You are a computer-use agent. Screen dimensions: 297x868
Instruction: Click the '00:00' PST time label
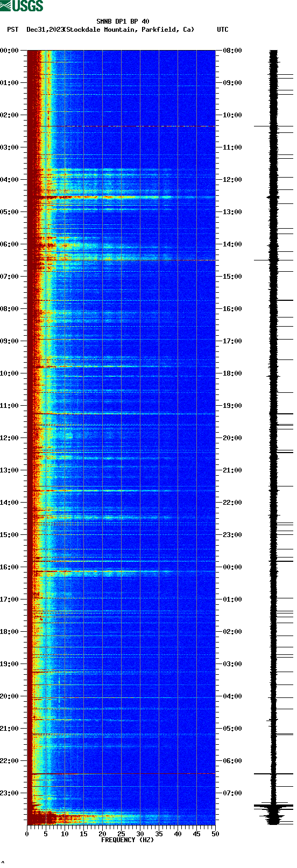pyautogui.click(x=9, y=51)
